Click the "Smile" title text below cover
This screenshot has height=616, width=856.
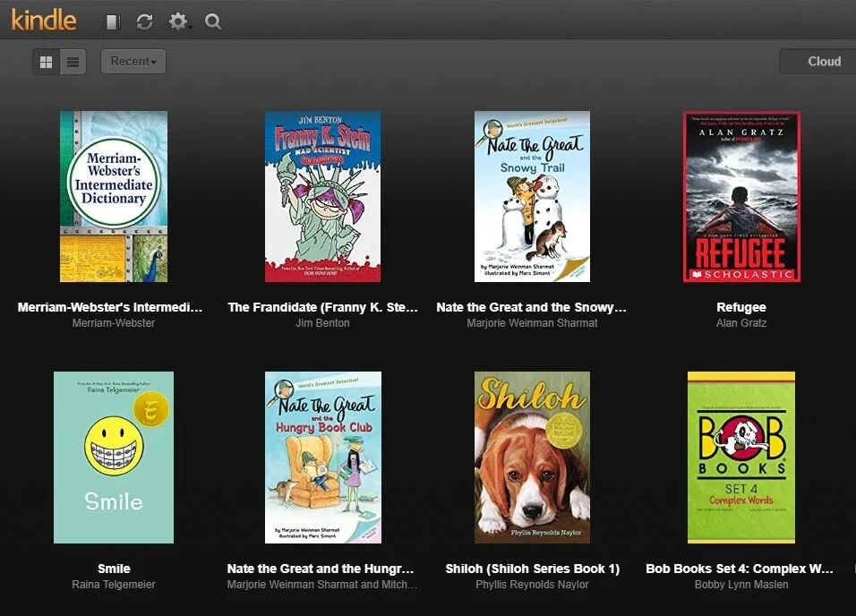click(114, 569)
